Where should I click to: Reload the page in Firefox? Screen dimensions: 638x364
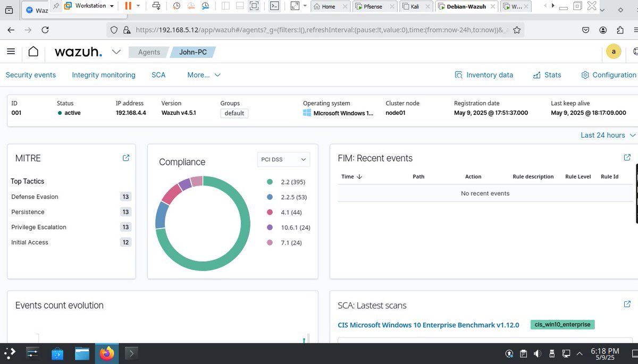(x=45, y=30)
